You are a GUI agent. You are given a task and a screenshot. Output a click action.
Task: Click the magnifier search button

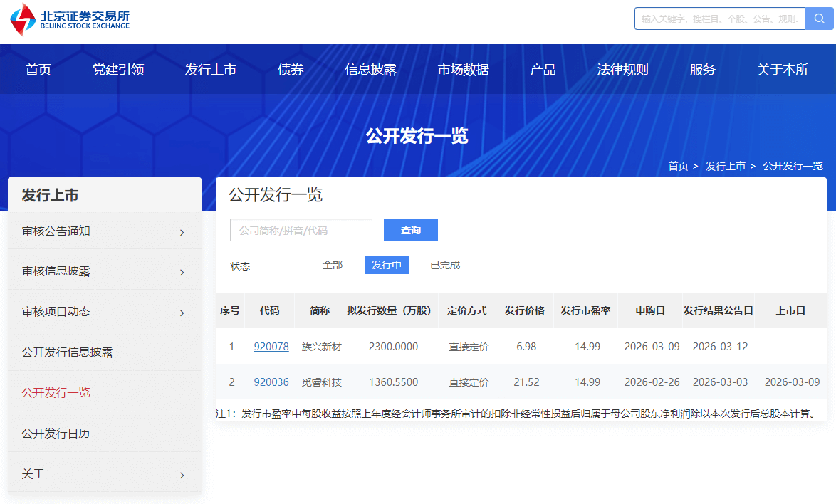tap(819, 19)
